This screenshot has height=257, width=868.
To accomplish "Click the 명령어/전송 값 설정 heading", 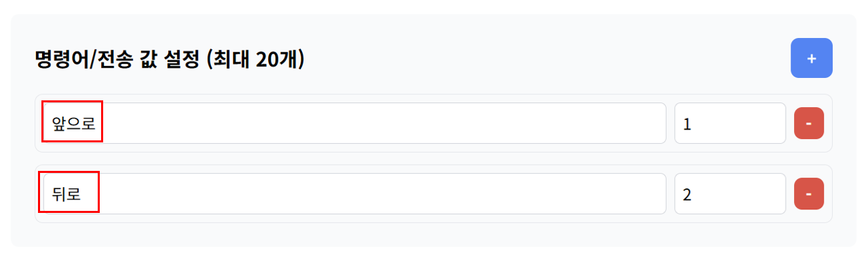I will point(119,60).
